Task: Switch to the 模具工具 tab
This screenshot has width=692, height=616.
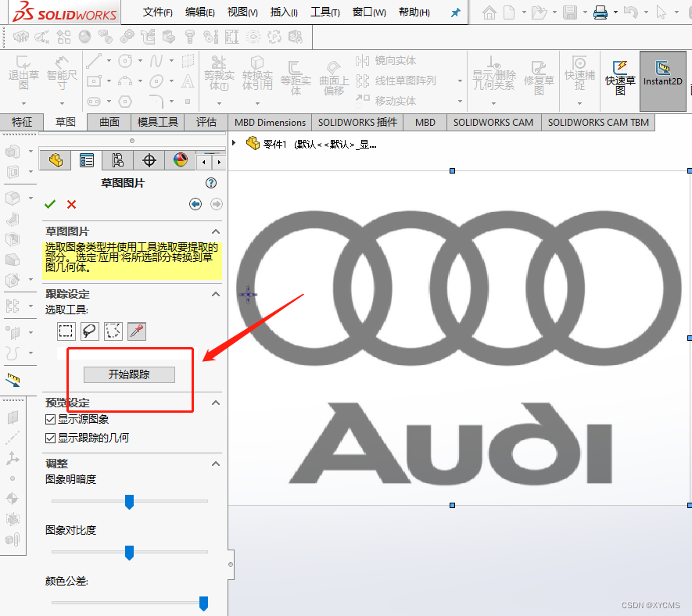Action: pos(157,122)
